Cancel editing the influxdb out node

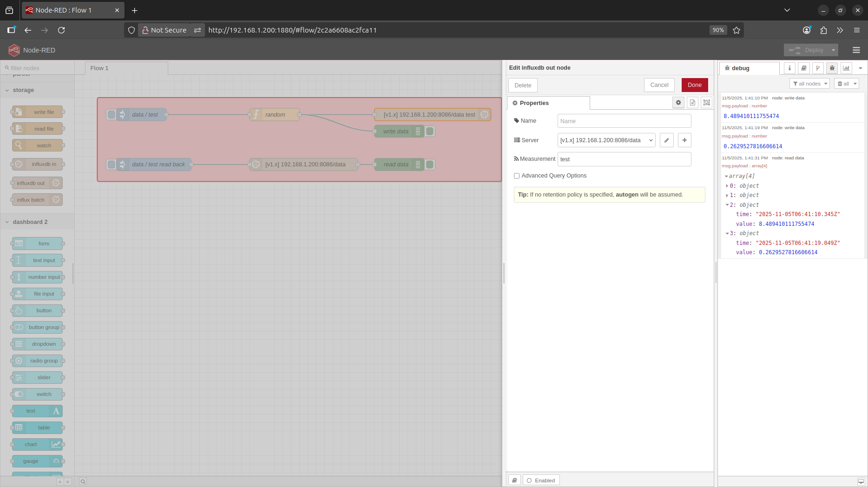pos(659,85)
